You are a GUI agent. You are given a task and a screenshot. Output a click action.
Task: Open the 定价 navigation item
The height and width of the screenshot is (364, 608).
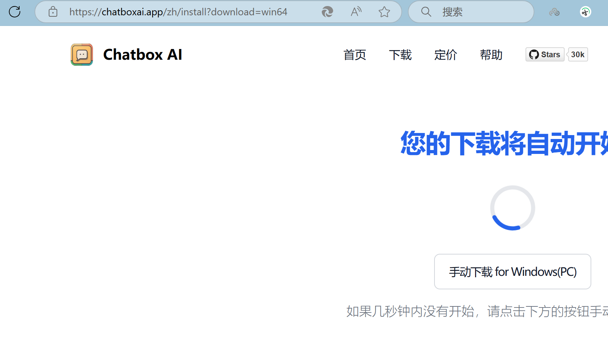[x=446, y=55]
